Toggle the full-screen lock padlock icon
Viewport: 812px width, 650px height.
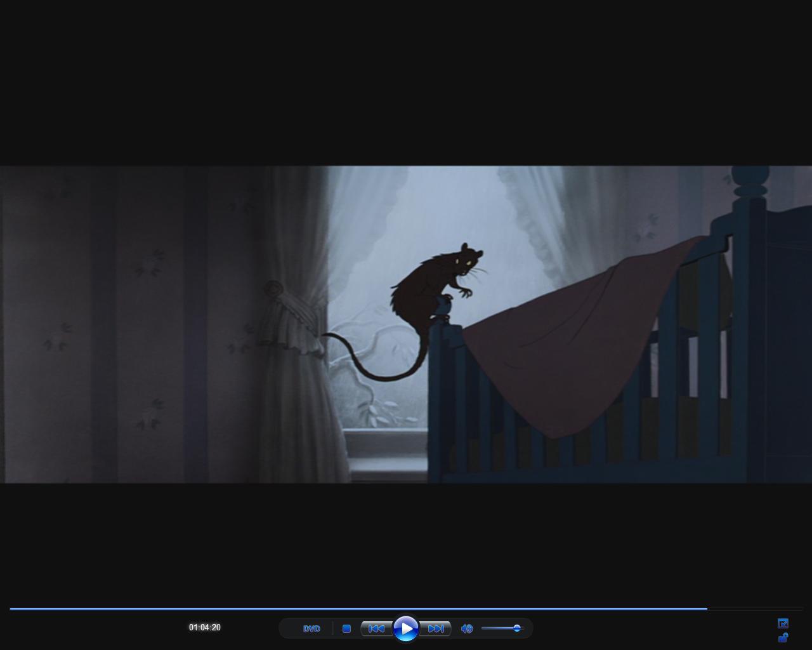tap(783, 637)
